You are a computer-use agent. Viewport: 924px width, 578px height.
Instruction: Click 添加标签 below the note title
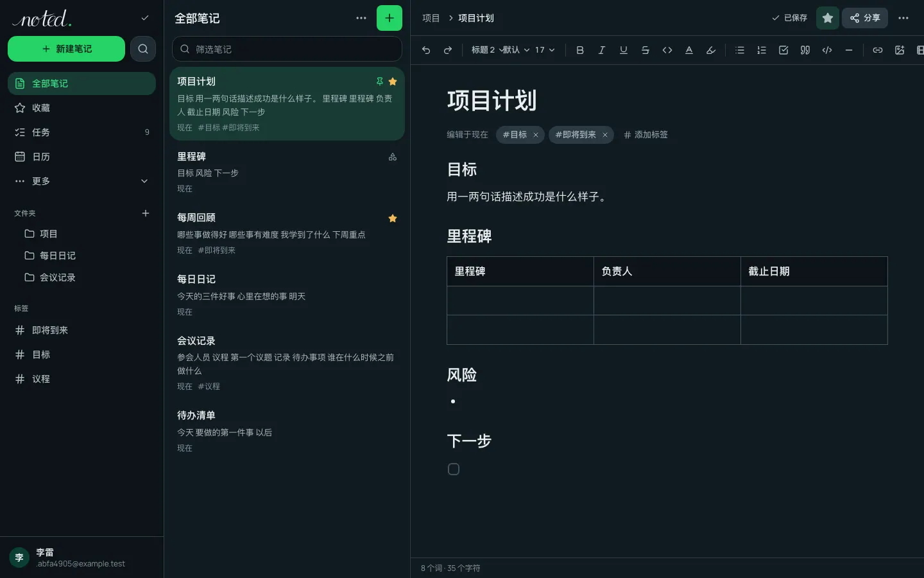tap(646, 135)
